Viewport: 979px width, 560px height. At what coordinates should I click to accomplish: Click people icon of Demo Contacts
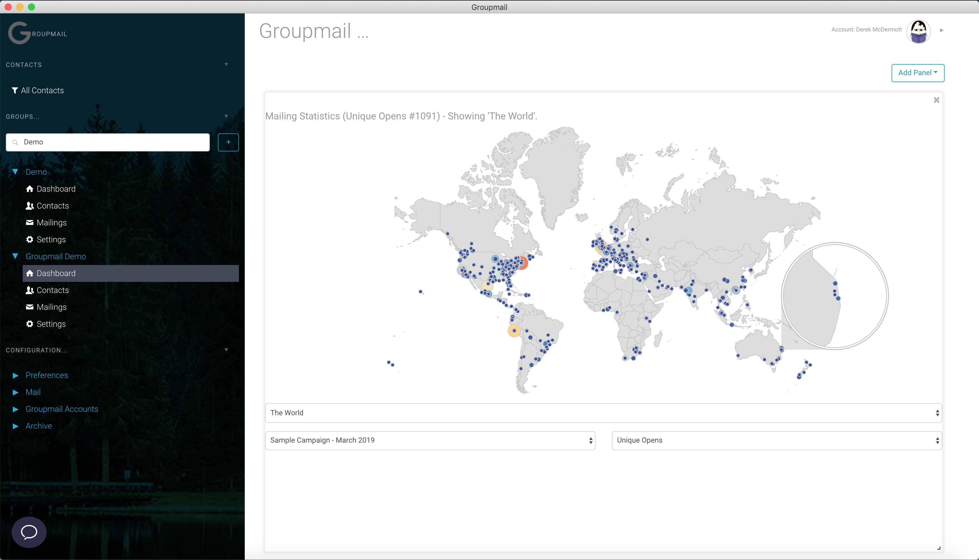coord(30,206)
